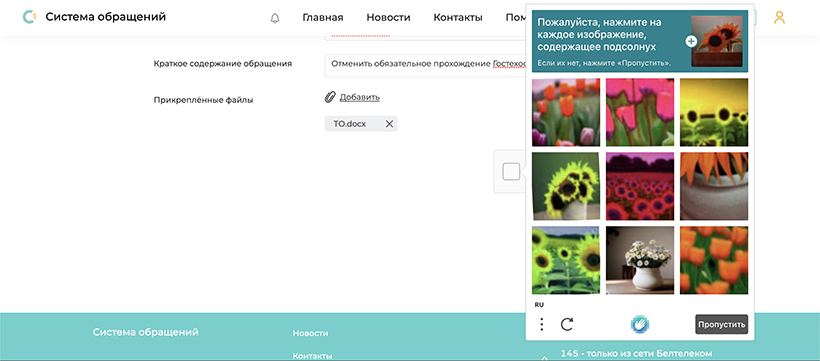The image size is (820, 361).
Task: Click the paperclip attach icon
Action: click(x=330, y=97)
